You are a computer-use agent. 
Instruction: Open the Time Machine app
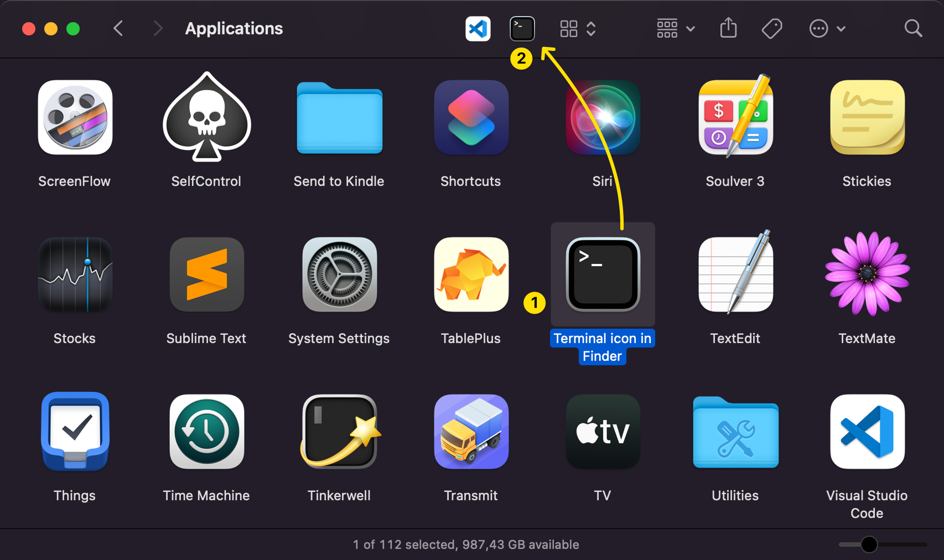[x=206, y=432]
